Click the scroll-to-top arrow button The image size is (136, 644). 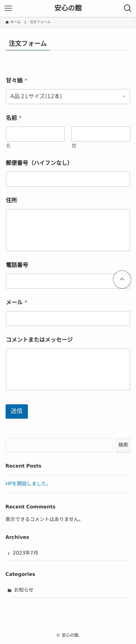coord(122,279)
